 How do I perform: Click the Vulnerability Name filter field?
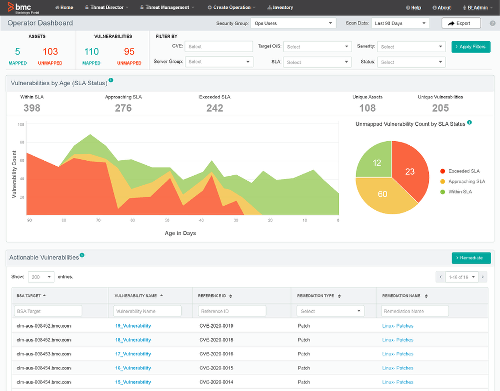pyautogui.click(x=147, y=311)
